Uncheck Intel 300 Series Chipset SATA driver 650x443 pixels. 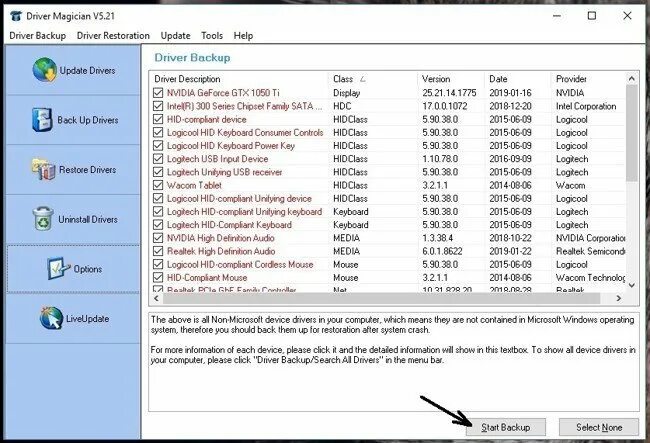point(158,106)
